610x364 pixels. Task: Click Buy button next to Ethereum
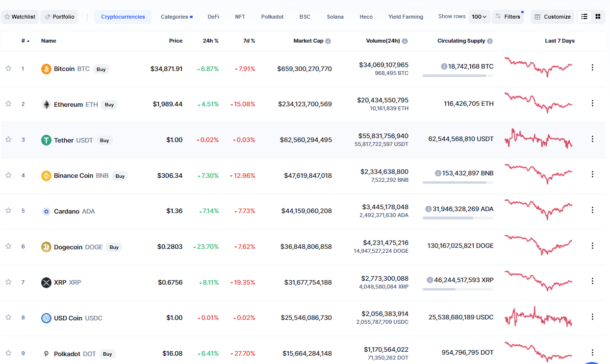coord(109,104)
